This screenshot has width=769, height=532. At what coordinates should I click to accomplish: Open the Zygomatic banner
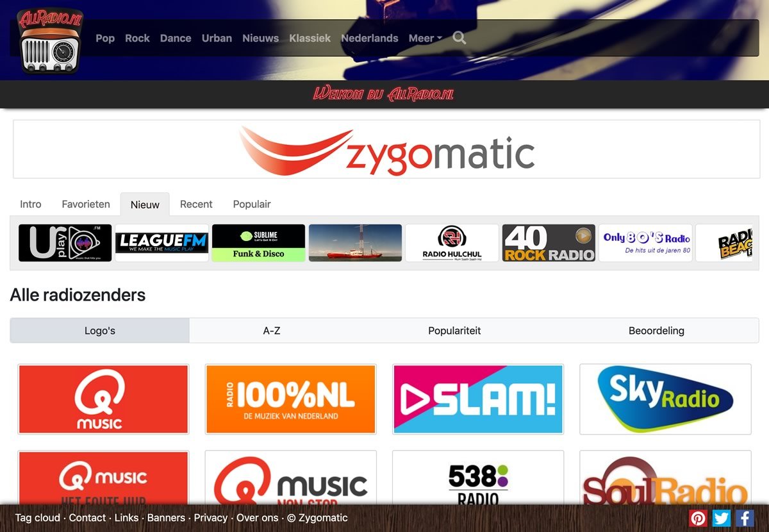pos(386,149)
